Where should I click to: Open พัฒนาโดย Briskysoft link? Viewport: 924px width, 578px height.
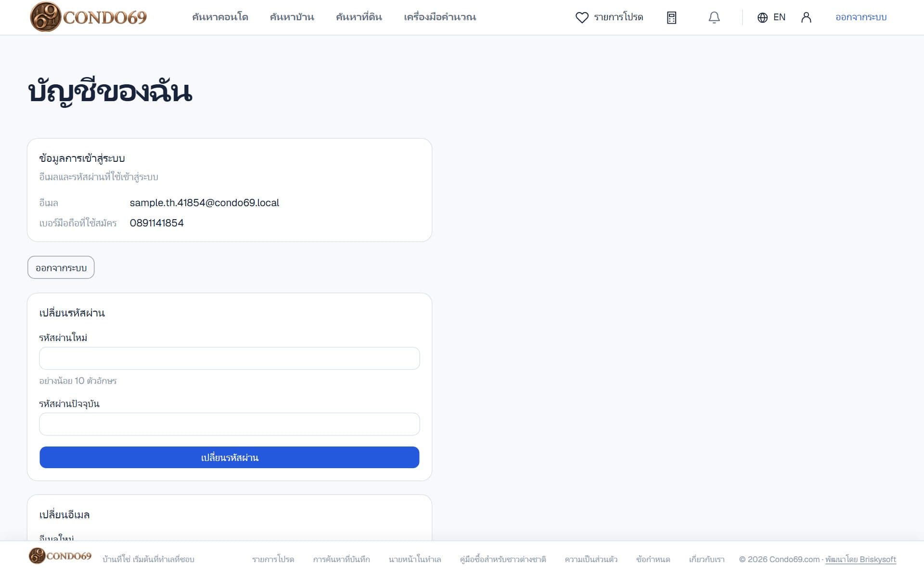[x=860, y=559]
